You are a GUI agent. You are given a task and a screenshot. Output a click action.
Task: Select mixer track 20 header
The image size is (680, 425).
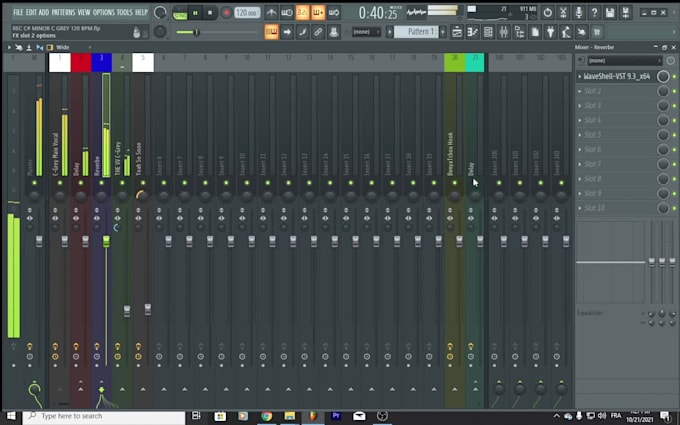(x=454, y=62)
